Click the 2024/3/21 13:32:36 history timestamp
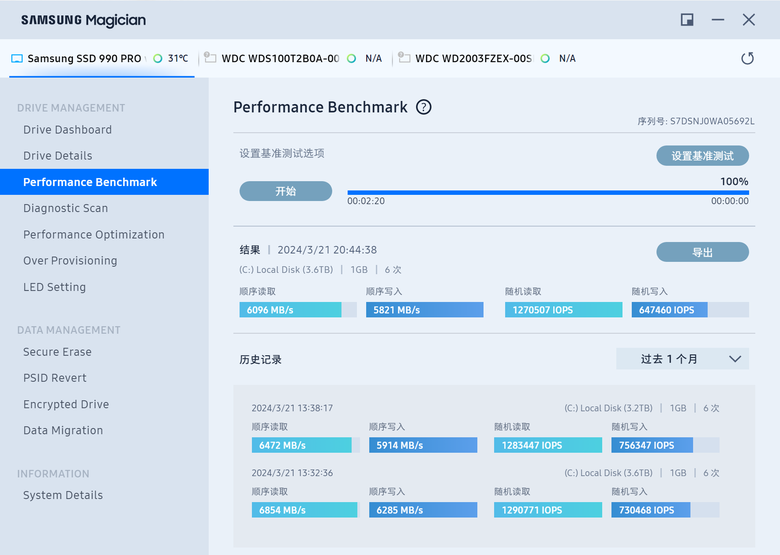The height and width of the screenshot is (555, 780). click(x=292, y=473)
